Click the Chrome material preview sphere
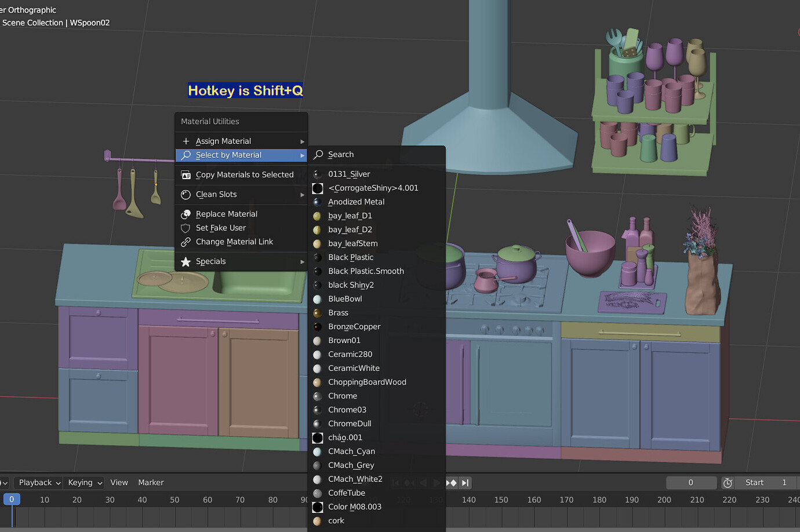This screenshot has height=532, width=800. [x=317, y=396]
